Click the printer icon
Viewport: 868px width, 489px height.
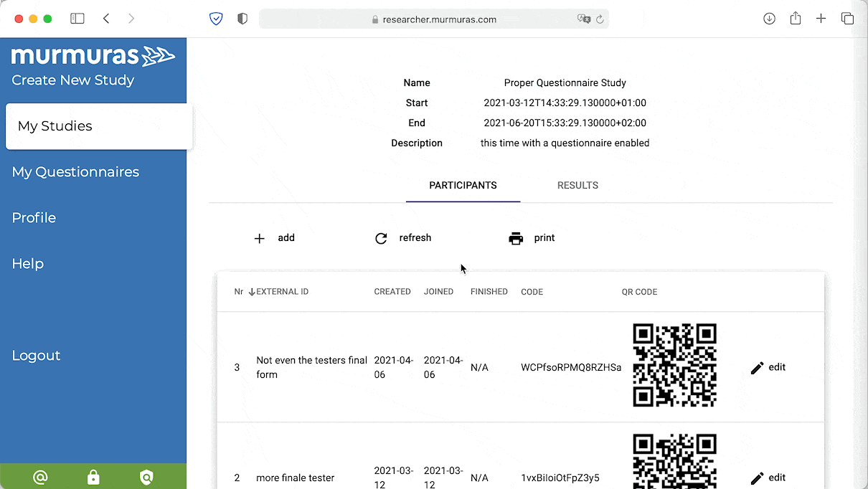point(516,239)
